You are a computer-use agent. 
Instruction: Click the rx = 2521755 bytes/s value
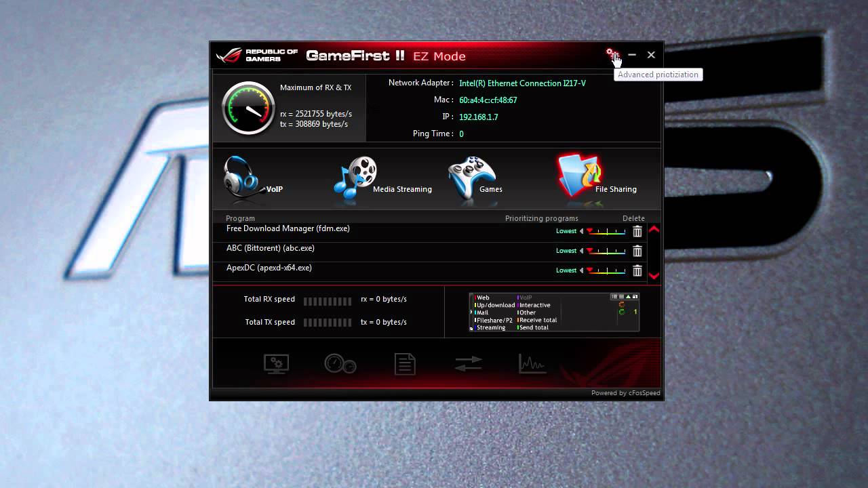tap(316, 114)
